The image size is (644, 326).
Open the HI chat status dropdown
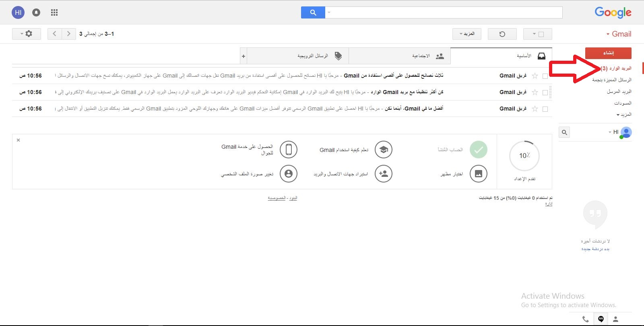[613, 132]
